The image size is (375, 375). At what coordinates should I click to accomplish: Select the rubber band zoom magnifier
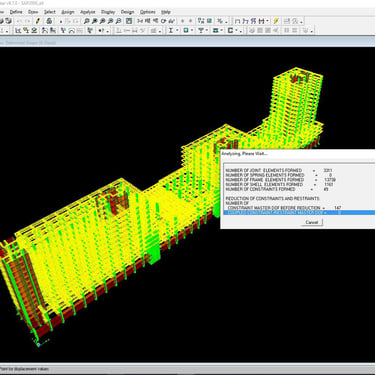coord(87,21)
